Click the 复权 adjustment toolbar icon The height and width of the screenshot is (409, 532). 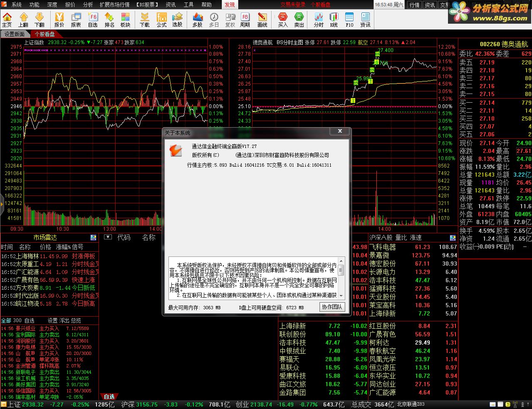click(x=230, y=20)
